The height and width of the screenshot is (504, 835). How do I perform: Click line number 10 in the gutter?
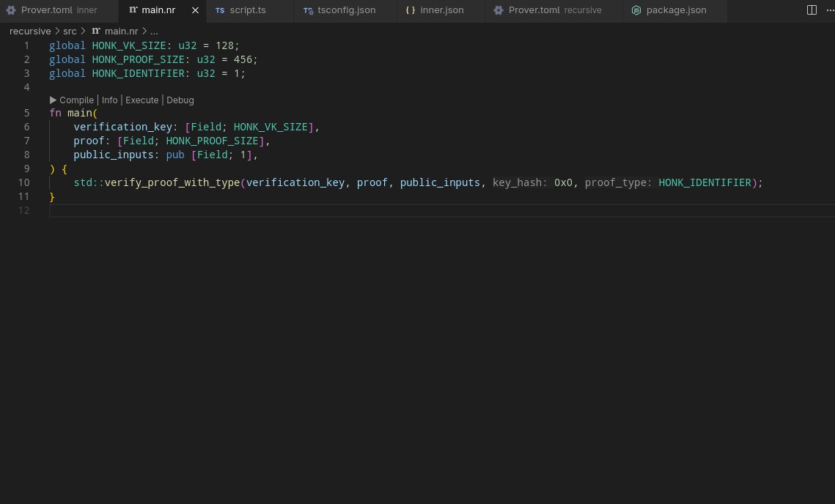click(x=24, y=182)
